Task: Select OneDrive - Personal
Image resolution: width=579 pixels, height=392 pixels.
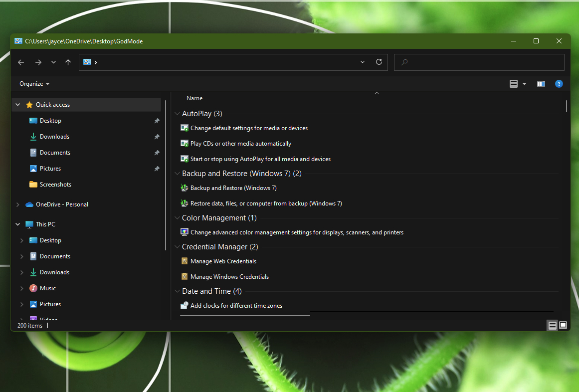Action: tap(62, 204)
